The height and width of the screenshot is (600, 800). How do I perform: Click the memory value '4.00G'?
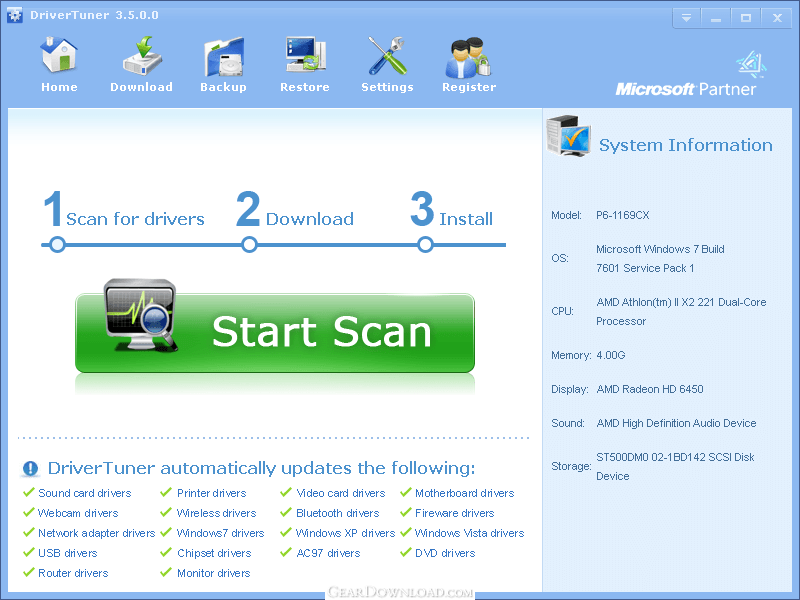[x=611, y=355]
